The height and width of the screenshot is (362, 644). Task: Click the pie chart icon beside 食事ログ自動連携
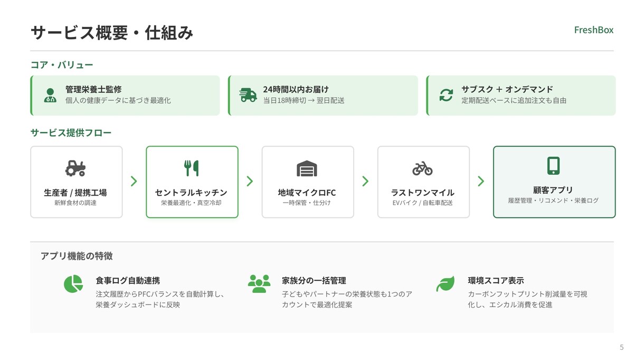pos(73,284)
